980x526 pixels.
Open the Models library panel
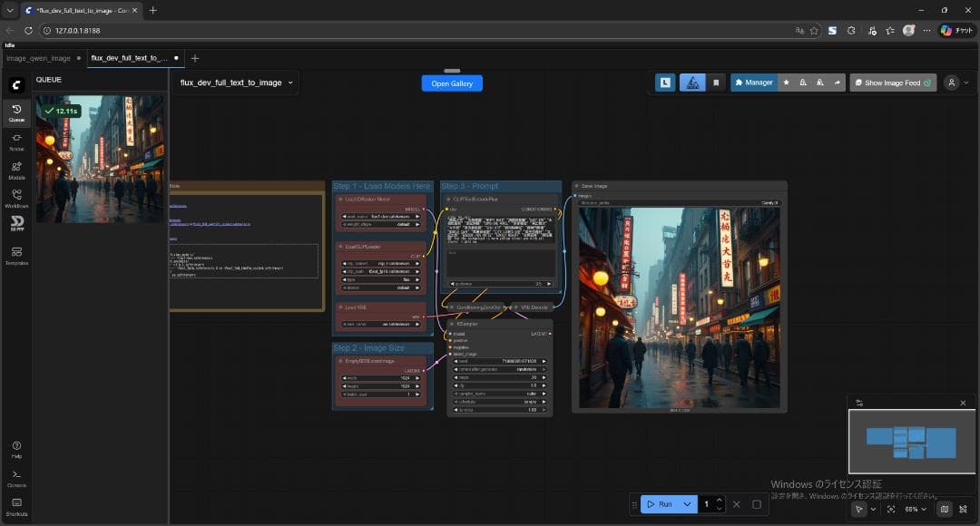(x=16, y=170)
